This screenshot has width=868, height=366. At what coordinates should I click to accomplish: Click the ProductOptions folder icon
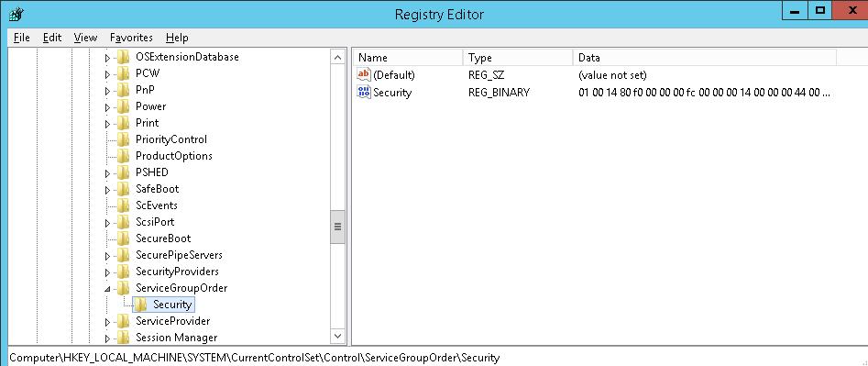click(124, 156)
